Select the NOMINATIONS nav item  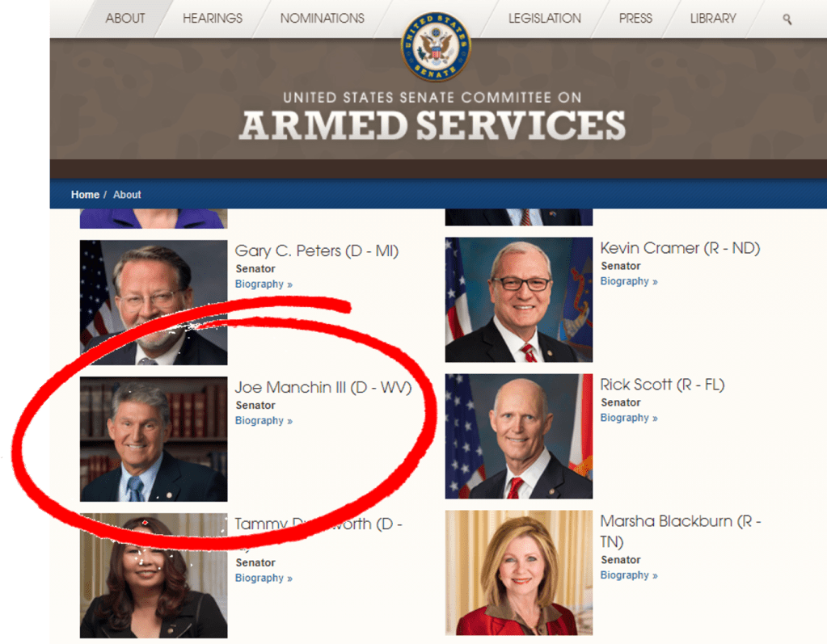[323, 19]
